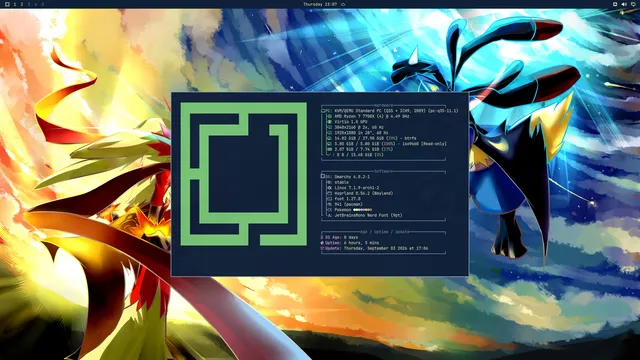Click the memory icon before 7.74 GiB line
The height and width of the screenshot is (360, 640).
[x=329, y=149]
